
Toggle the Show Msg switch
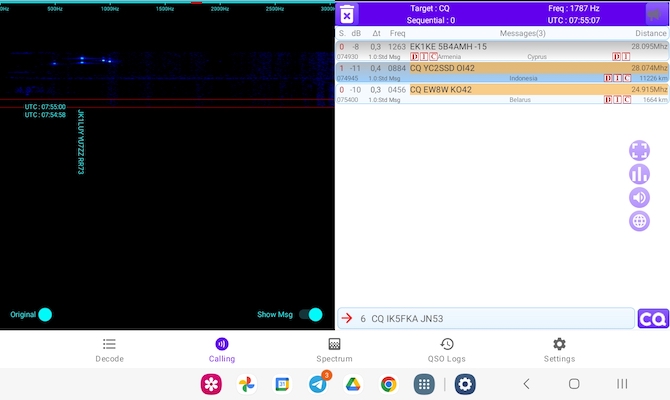point(311,315)
